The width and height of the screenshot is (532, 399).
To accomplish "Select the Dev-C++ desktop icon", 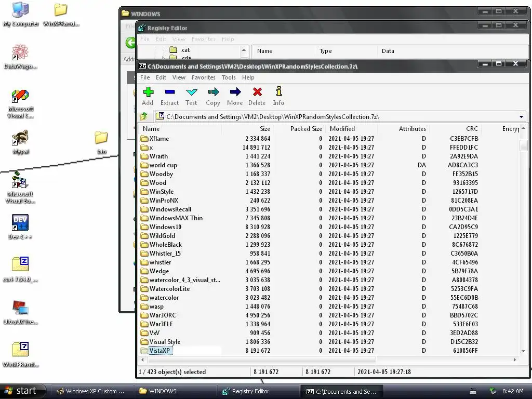I will (x=20, y=227).
